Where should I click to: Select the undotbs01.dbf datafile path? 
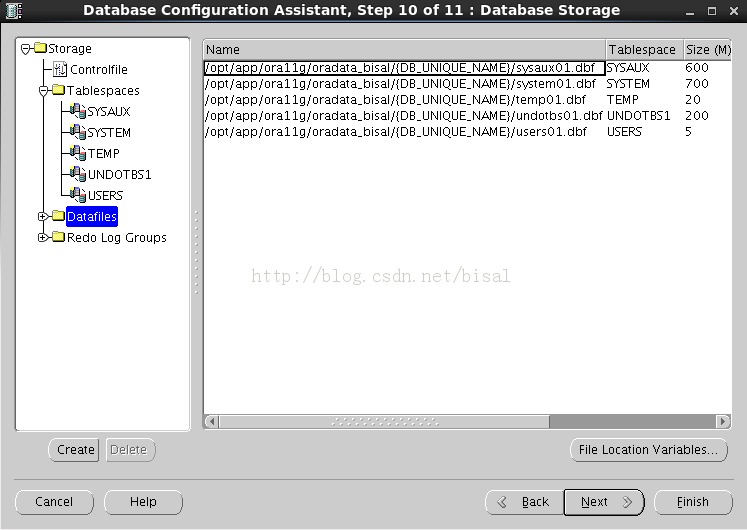[x=404, y=116]
